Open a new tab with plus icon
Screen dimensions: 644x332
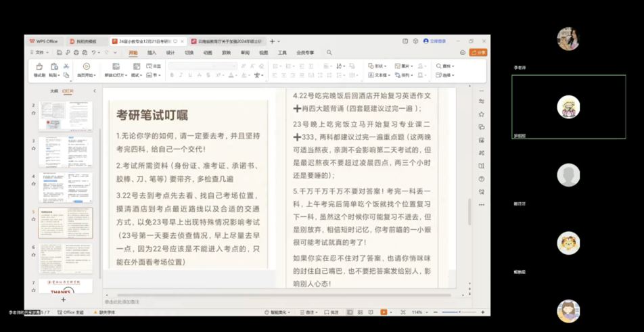(273, 41)
